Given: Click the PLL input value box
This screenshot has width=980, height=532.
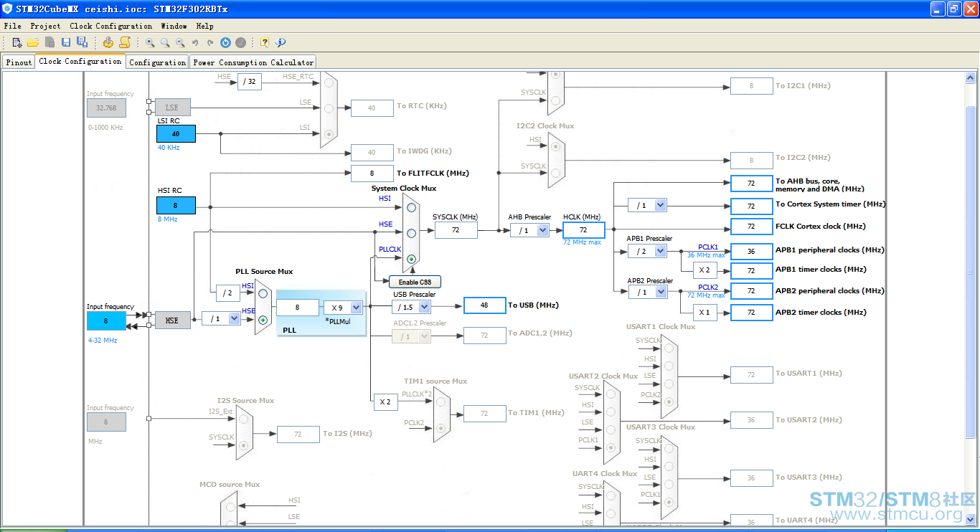Looking at the screenshot, I should pos(298,308).
